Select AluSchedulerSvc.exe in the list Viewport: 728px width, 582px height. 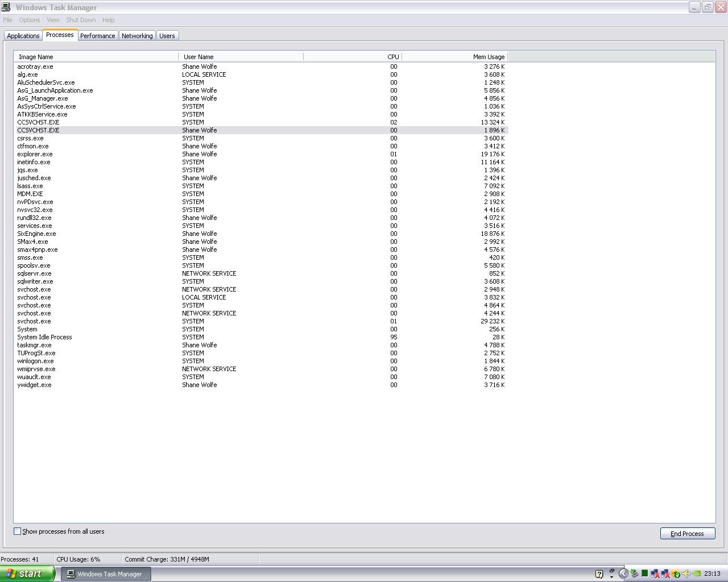pyautogui.click(x=261, y=82)
